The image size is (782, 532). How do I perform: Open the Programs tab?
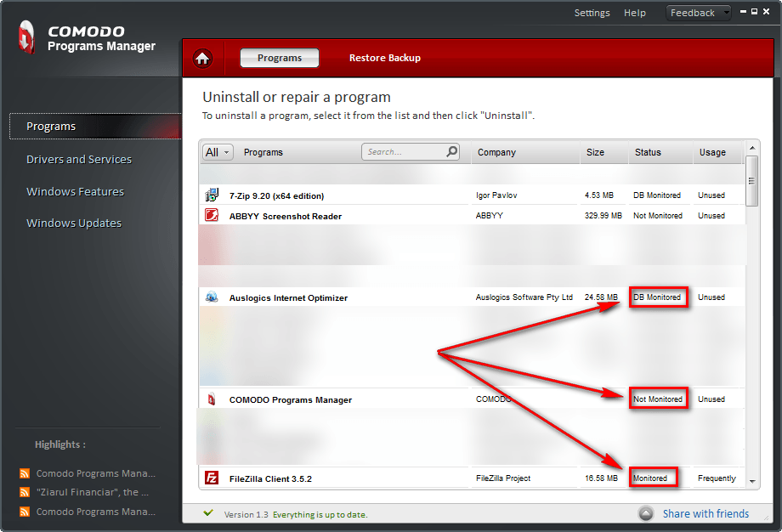point(280,58)
